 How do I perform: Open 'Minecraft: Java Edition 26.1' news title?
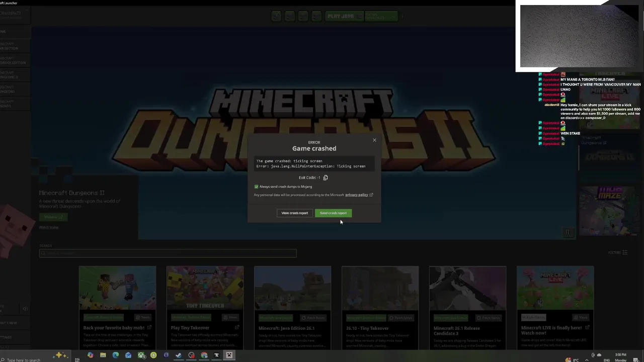(x=286, y=328)
